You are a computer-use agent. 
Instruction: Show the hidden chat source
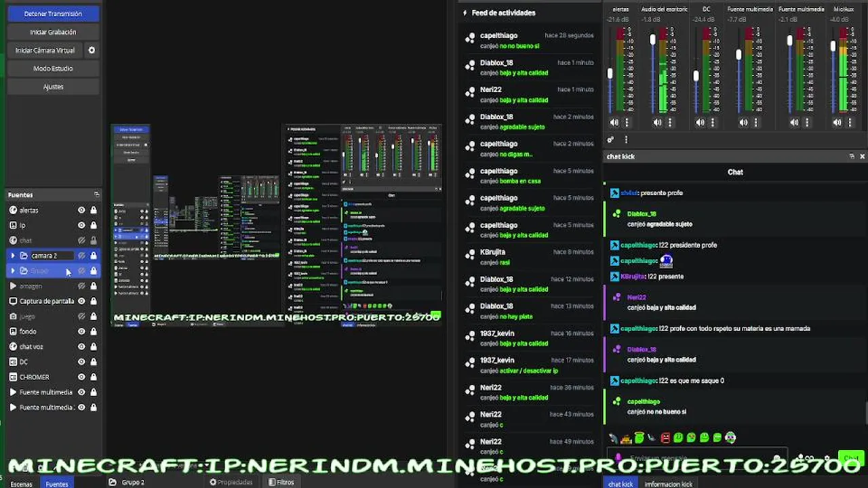[81, 241]
